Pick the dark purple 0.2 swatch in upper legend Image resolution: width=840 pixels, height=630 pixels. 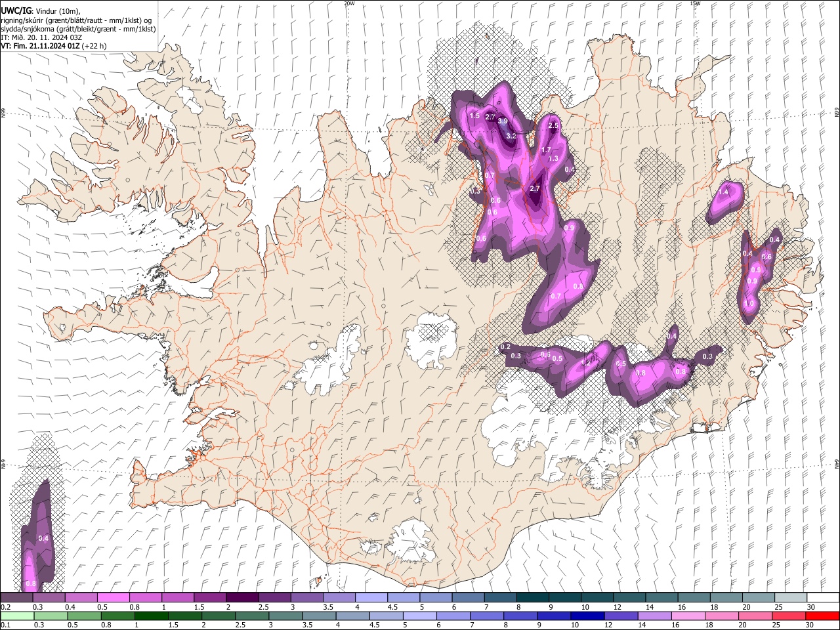(16, 597)
